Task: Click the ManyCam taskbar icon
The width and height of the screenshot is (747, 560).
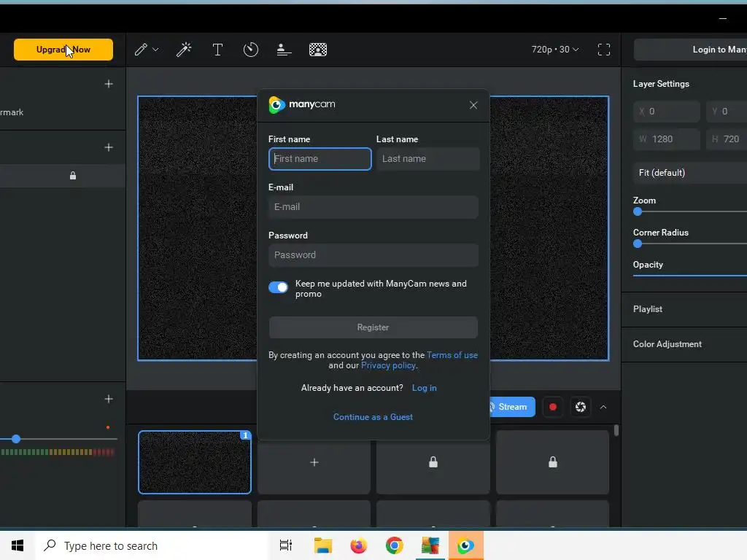Action: coord(465,545)
